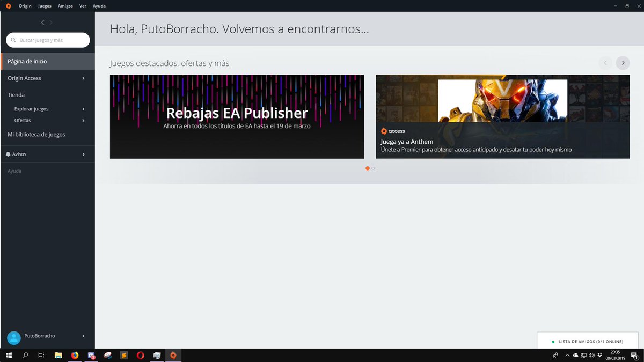
Task: Open Sublime Text from the taskbar
Action: point(124,355)
